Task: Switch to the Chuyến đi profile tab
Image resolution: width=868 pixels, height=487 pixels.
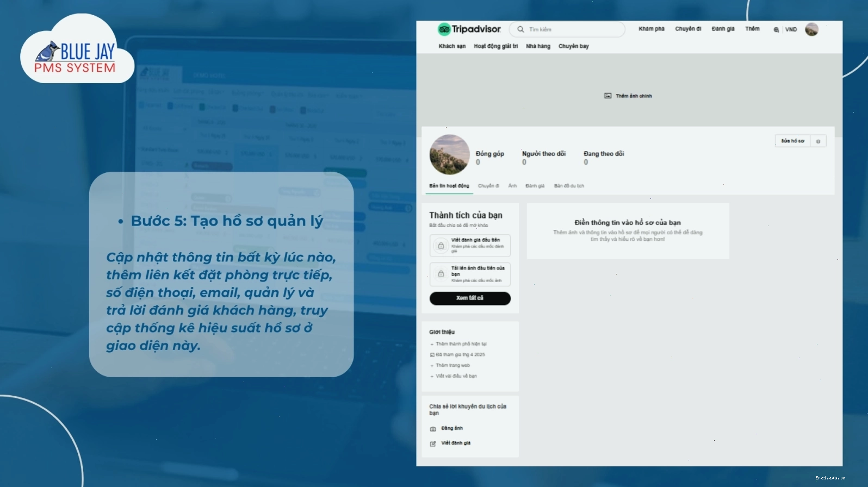Action: (x=488, y=186)
